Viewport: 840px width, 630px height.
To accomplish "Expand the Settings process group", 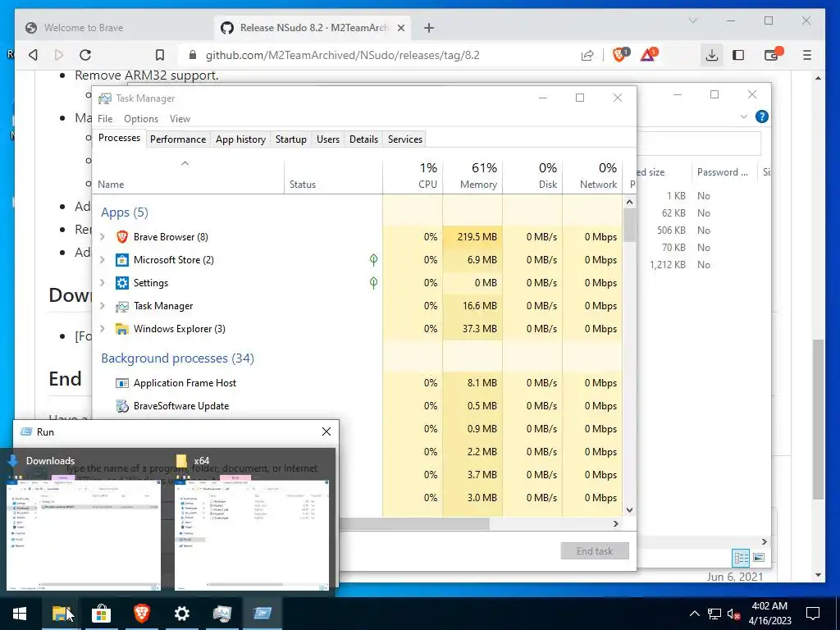I will point(103,283).
